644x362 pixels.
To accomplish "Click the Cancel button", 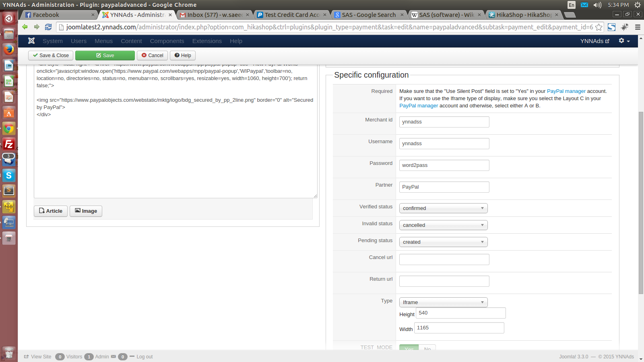I will tap(152, 56).
